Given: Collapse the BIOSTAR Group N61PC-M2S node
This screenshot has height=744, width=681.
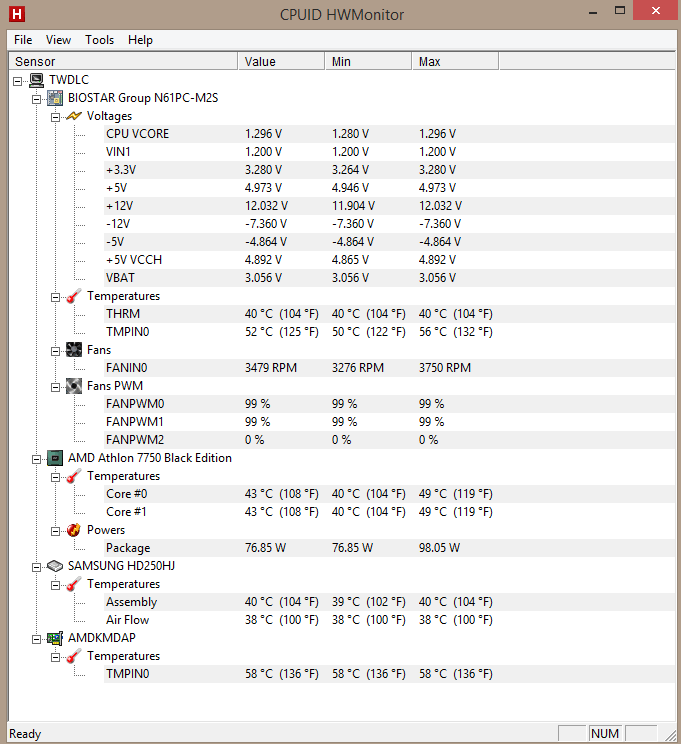Looking at the screenshot, I should (x=37, y=99).
